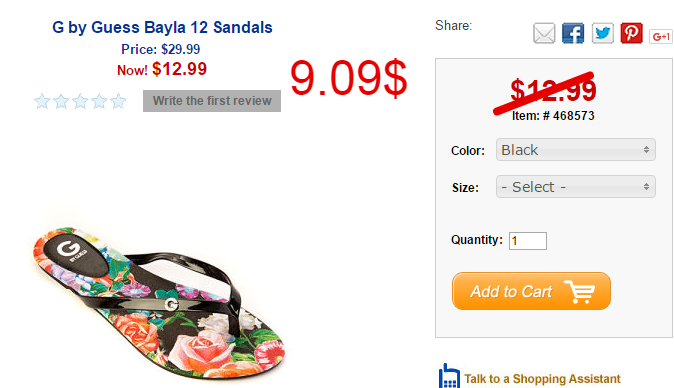Pin product with Pinterest icon
674x388 pixels.
631,34
